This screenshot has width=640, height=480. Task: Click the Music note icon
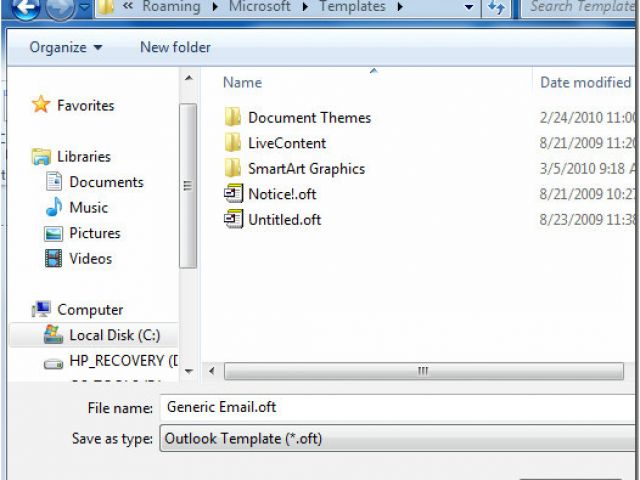coord(54,207)
